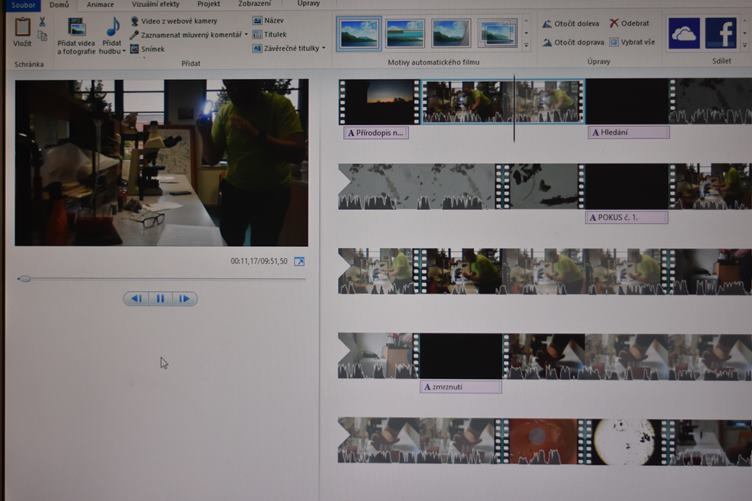This screenshot has width=752, height=501.
Task: Select the POKUS č. 1. caption
Action: (626, 218)
